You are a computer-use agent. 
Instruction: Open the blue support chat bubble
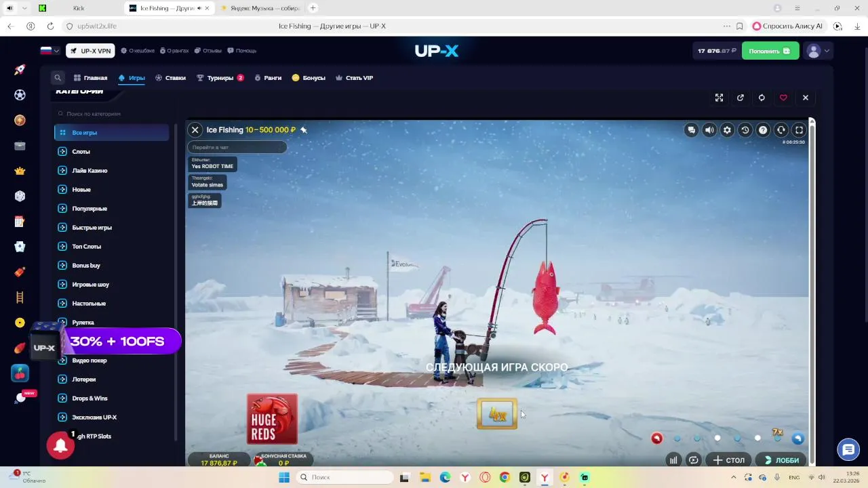(x=848, y=449)
